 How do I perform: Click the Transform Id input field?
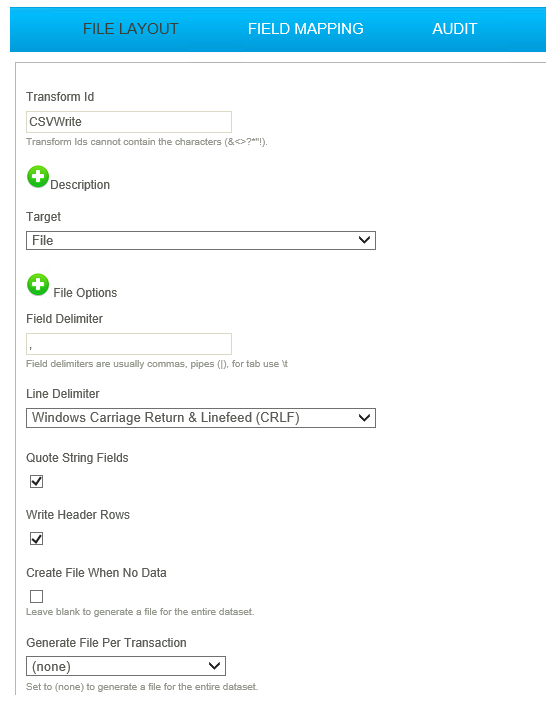(x=129, y=122)
